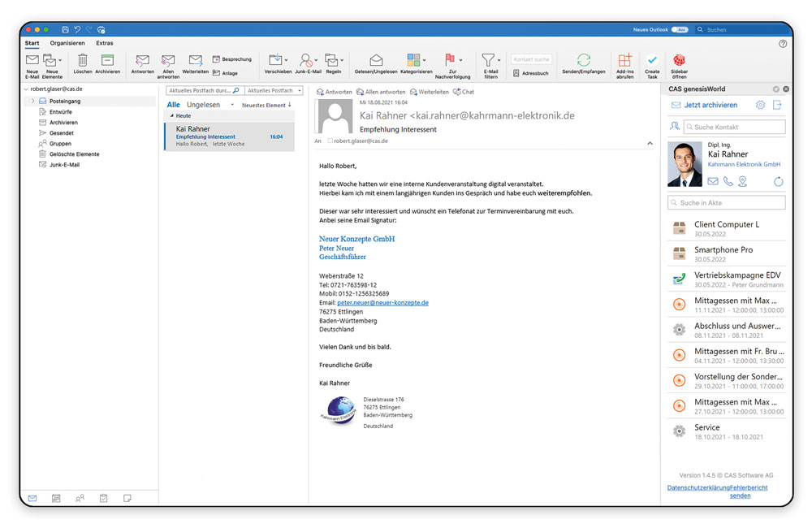Click Allen antworten in the ribbon
Viewport: 812px width, 528px height.
[x=168, y=66]
